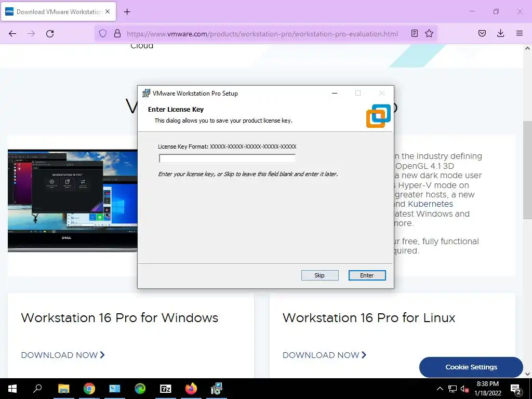
Task: Open the tracking protection shield icon
Action: tap(103, 34)
